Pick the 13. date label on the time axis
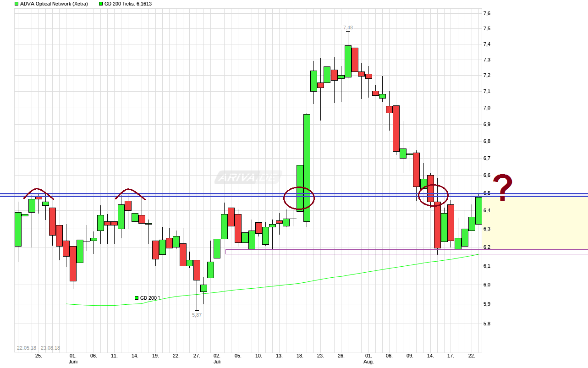Screen dimensions: 588x368 [x=279, y=356]
